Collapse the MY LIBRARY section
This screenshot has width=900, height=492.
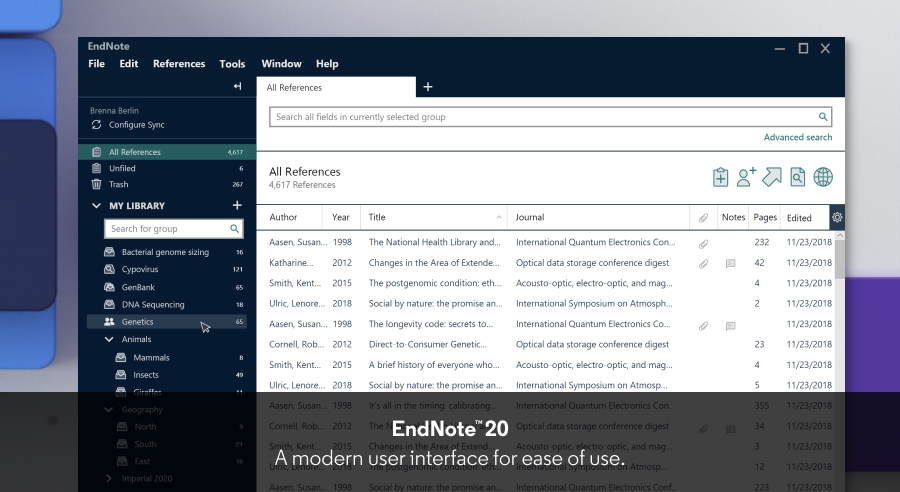(96, 206)
